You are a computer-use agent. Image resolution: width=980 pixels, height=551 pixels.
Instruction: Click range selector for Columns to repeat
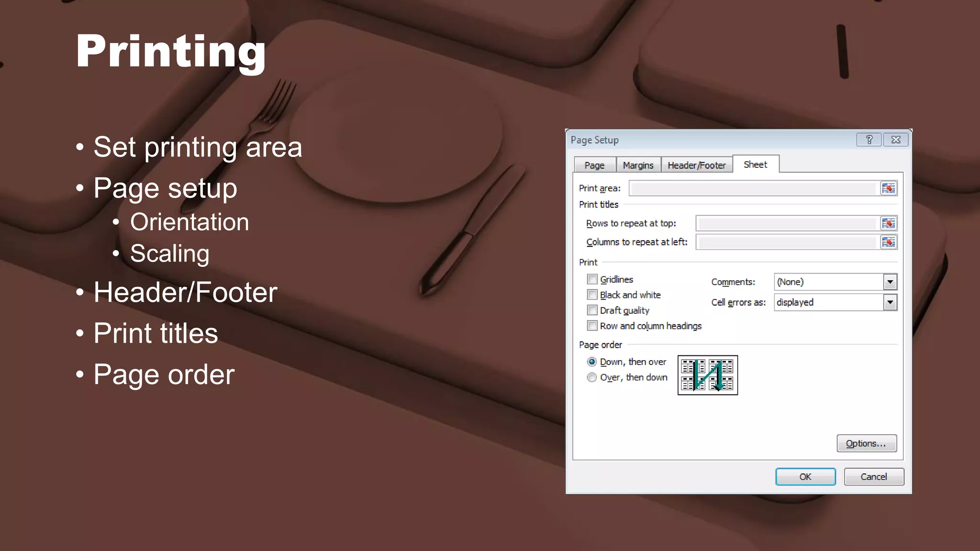coord(888,242)
